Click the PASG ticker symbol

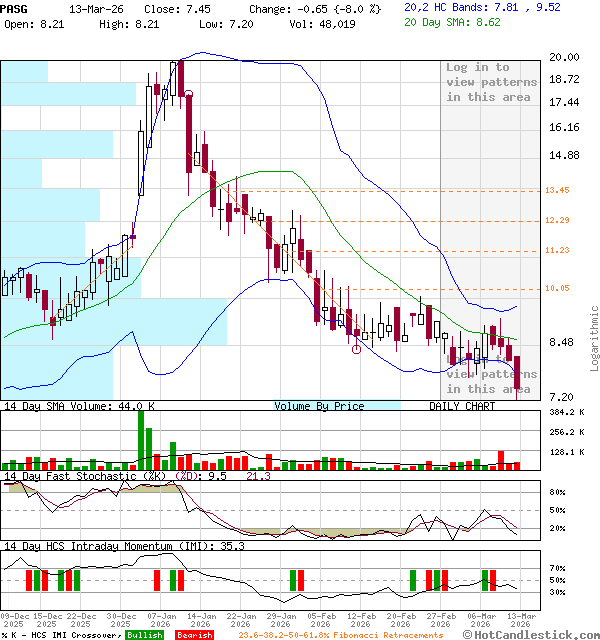point(15,7)
